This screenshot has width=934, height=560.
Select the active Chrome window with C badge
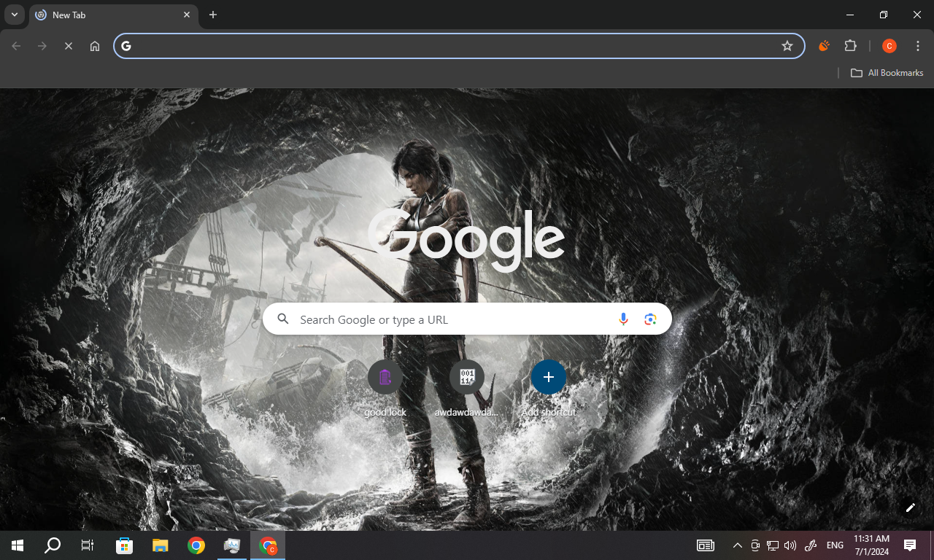(x=268, y=545)
